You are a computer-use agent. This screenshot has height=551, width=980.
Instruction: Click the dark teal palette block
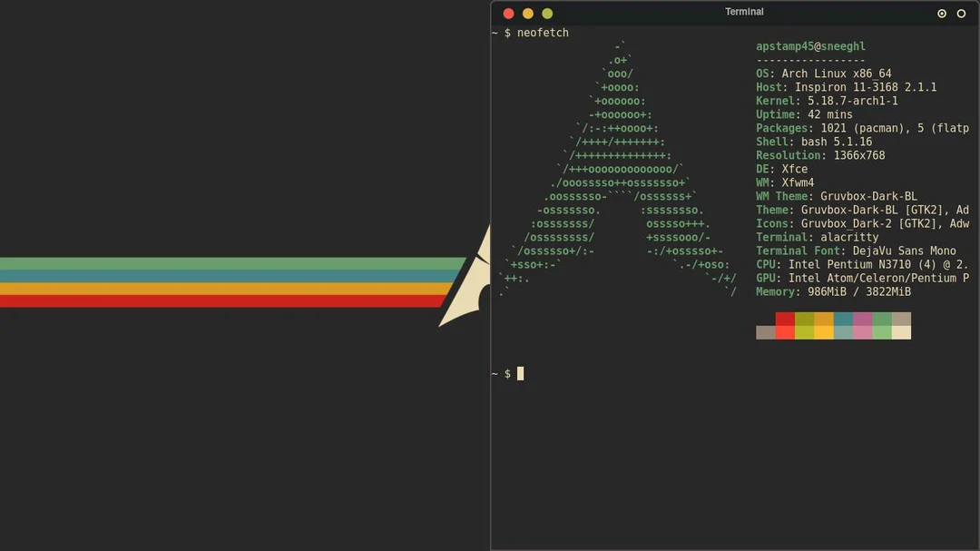[x=843, y=319]
